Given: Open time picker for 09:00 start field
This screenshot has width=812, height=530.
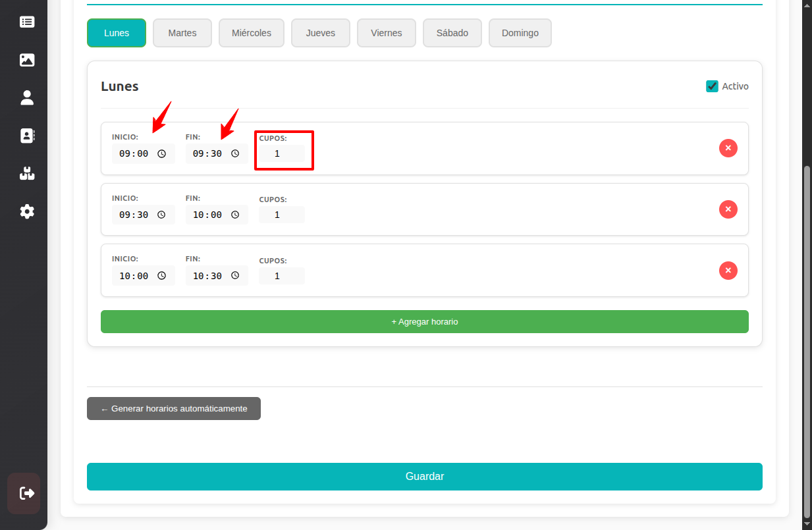Looking at the screenshot, I should point(162,154).
